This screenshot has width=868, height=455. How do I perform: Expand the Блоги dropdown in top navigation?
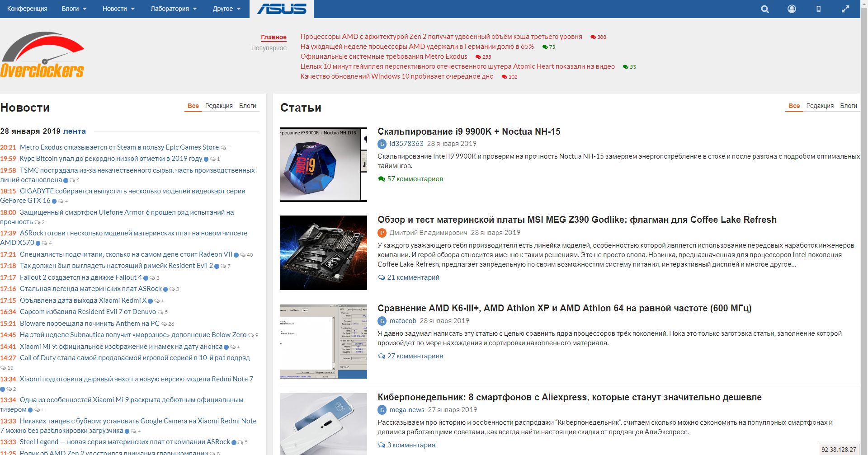(x=74, y=9)
